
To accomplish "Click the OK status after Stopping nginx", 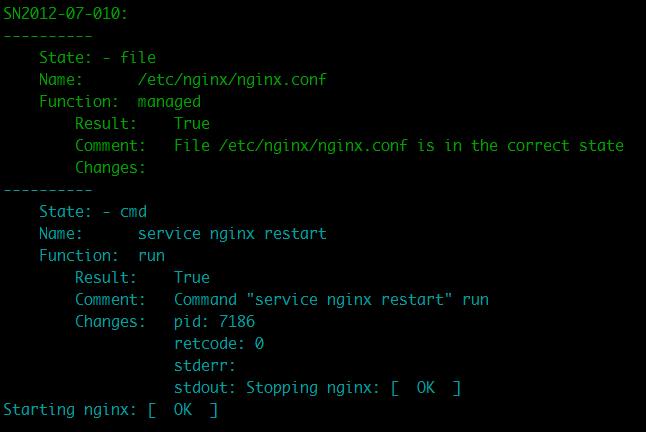I will tap(426, 388).
